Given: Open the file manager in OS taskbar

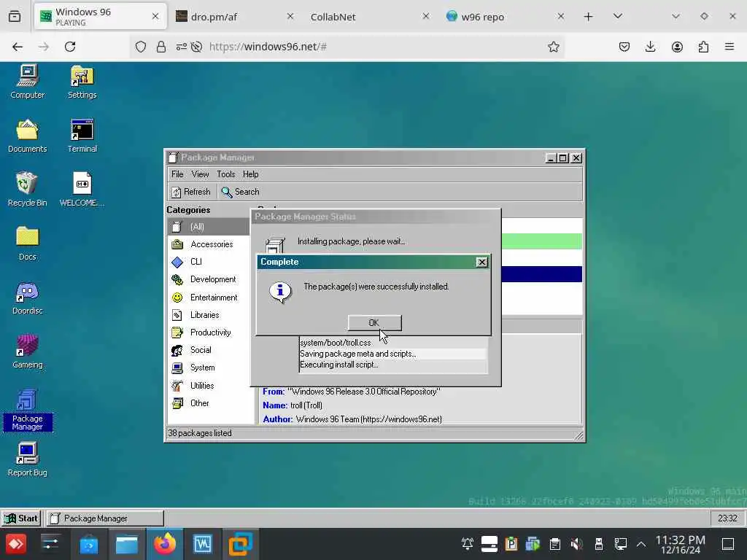Looking at the screenshot, I should tap(127, 544).
